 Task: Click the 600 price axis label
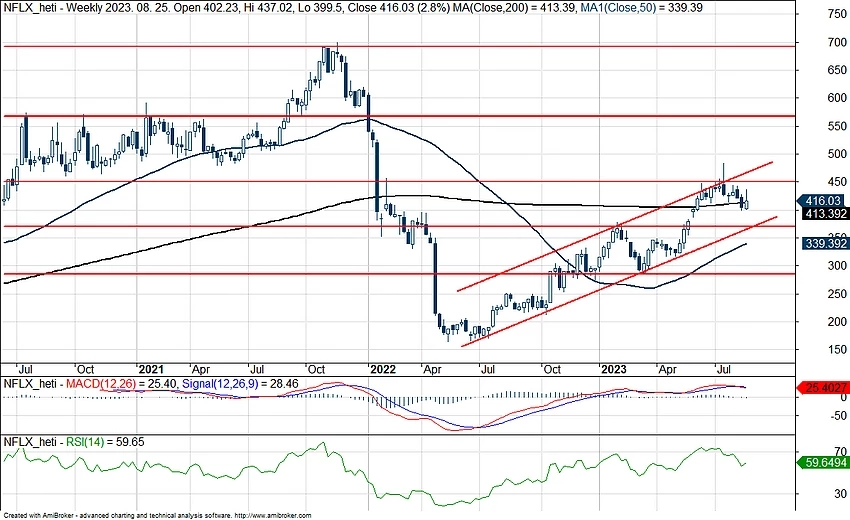point(837,98)
